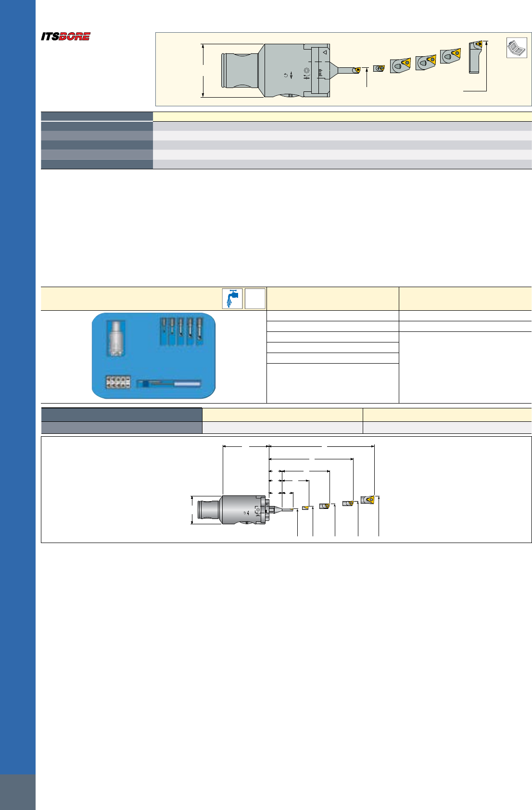Click the boring head inside the kit picture

pos(115,339)
